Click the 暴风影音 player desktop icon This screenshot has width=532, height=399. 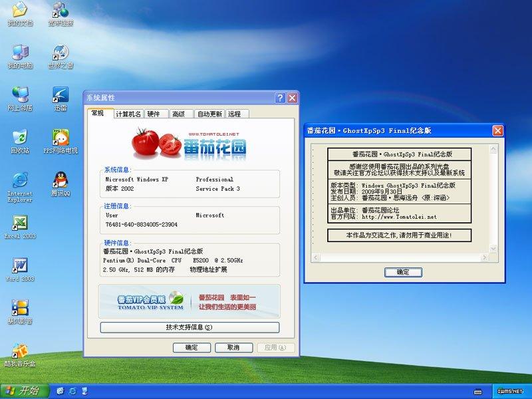pos(20,308)
